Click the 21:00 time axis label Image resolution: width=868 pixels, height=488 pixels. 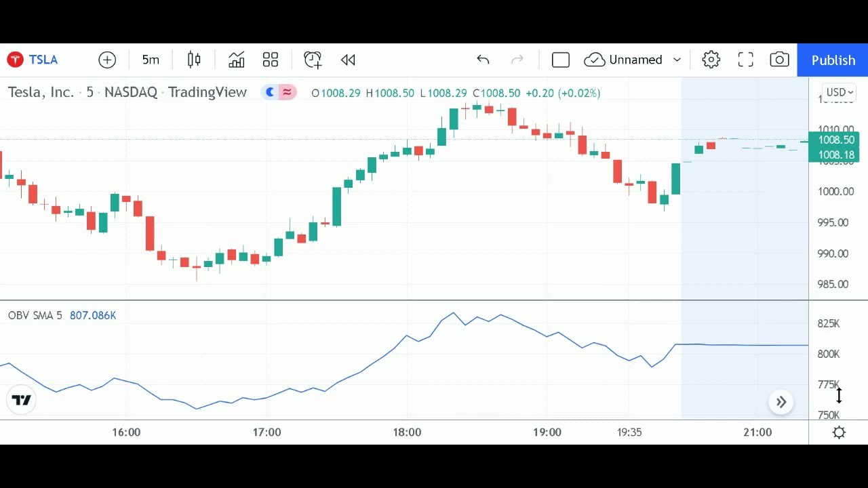(x=757, y=432)
